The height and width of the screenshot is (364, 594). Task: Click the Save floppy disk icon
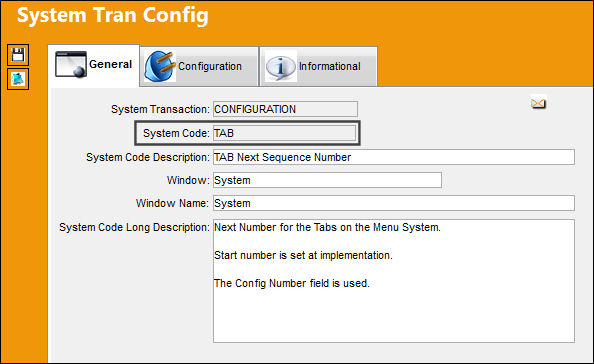coord(18,55)
